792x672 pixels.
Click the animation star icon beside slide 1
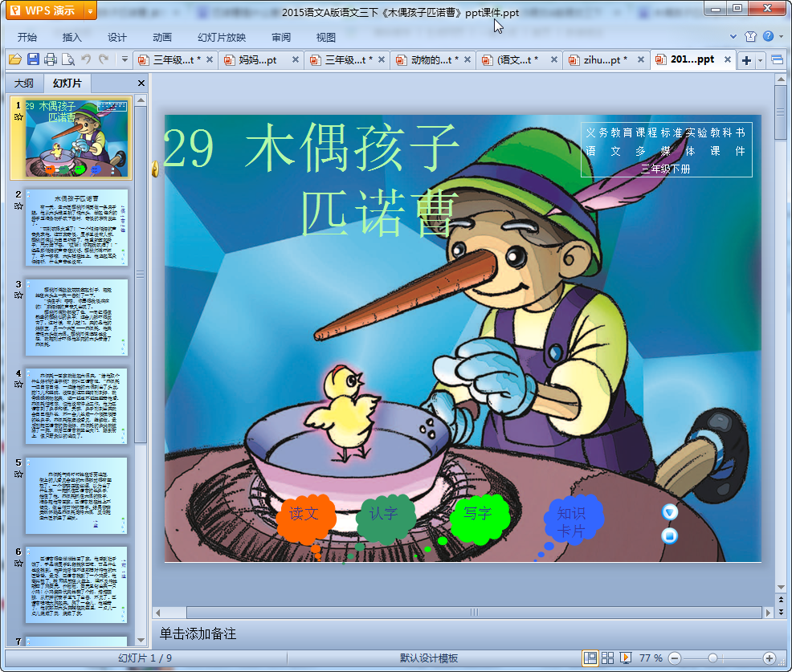pyautogui.click(x=18, y=117)
